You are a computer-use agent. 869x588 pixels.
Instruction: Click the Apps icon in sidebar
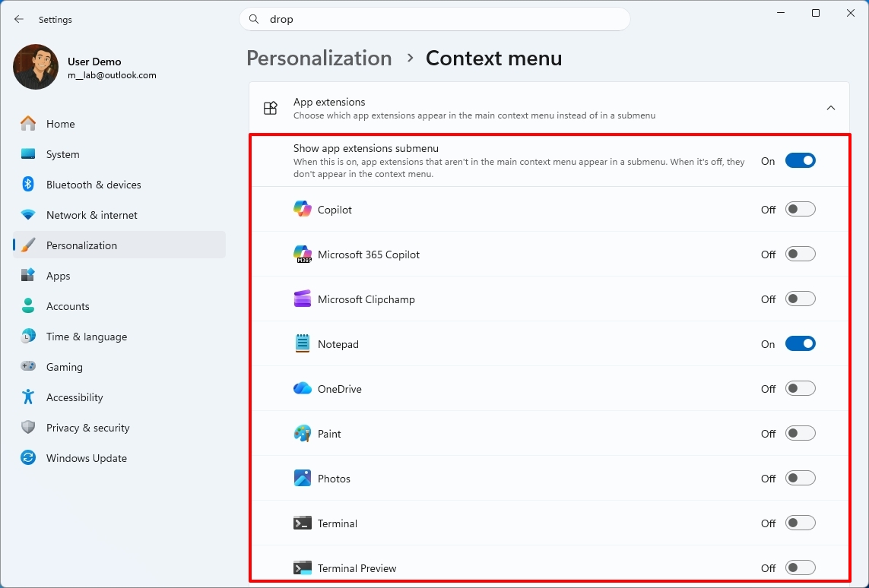tap(27, 276)
